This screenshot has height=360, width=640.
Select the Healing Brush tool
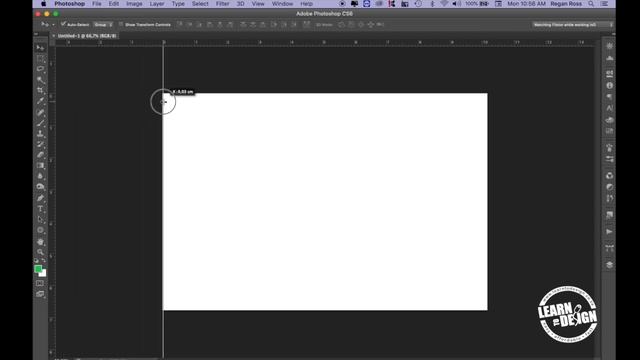tap(40, 112)
